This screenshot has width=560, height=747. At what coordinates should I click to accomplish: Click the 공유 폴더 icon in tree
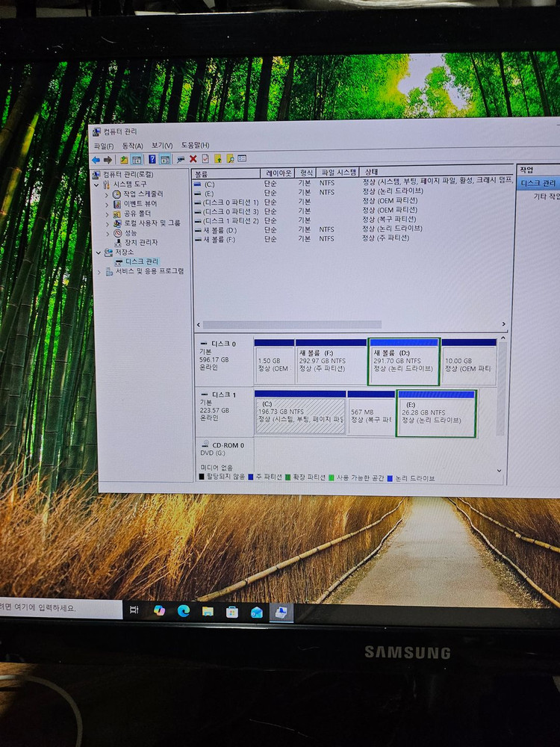coord(117,214)
